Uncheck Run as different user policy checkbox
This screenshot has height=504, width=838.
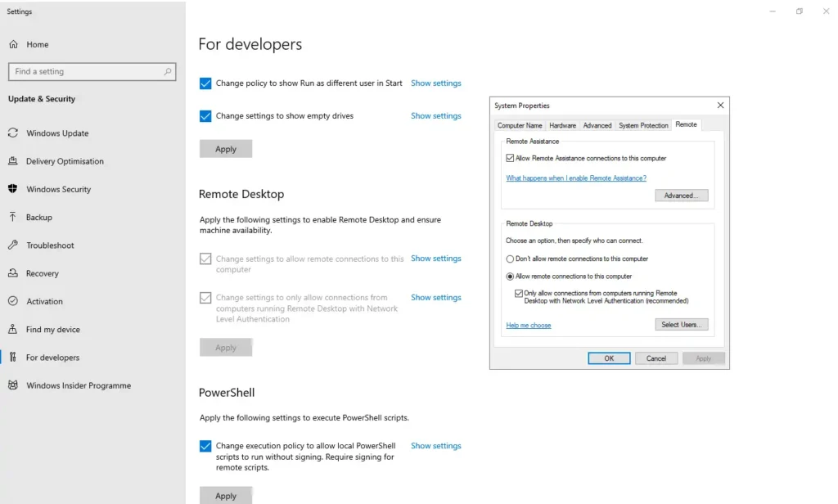click(x=205, y=83)
